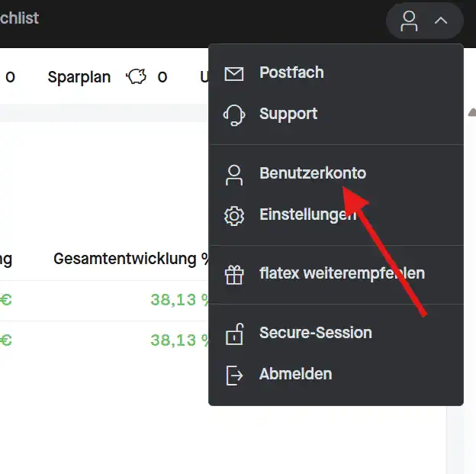This screenshot has width=476, height=474.
Task: Click the Sparplan piggy bank icon
Action: click(x=137, y=77)
